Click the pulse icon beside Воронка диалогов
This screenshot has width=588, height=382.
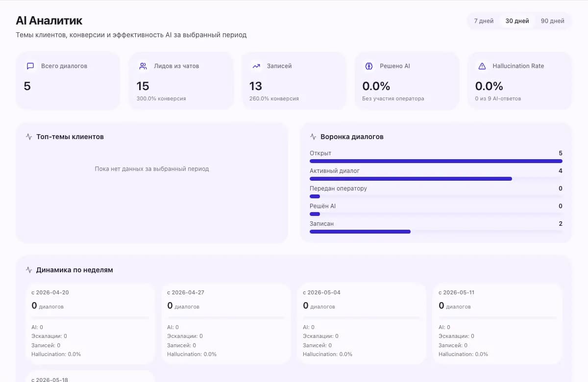point(313,137)
